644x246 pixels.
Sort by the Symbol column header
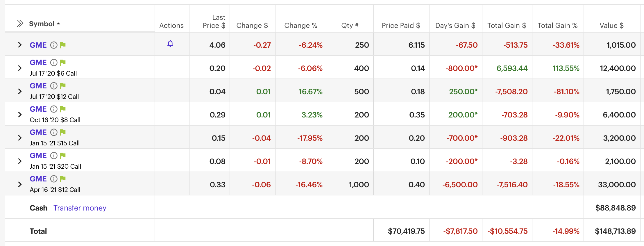point(44,24)
